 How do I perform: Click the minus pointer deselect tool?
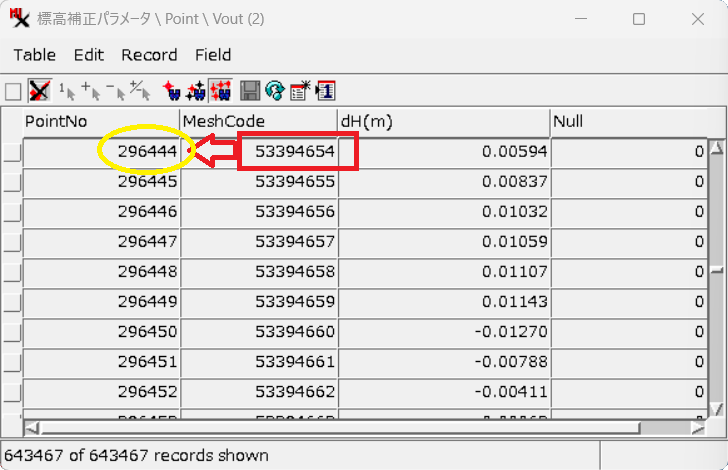click(x=116, y=91)
